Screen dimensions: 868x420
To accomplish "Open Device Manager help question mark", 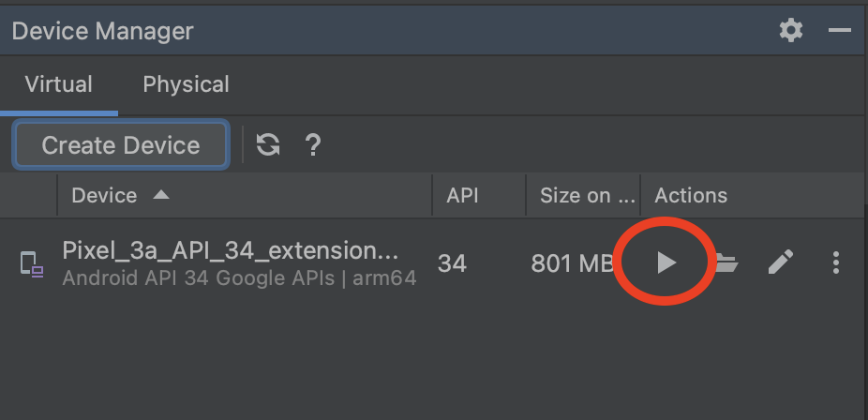I will point(313,144).
